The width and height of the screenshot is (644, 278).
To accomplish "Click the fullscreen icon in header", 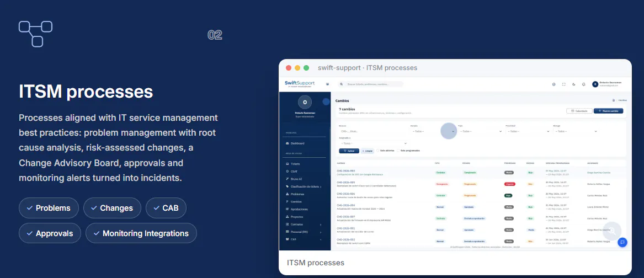I will tap(563, 84).
